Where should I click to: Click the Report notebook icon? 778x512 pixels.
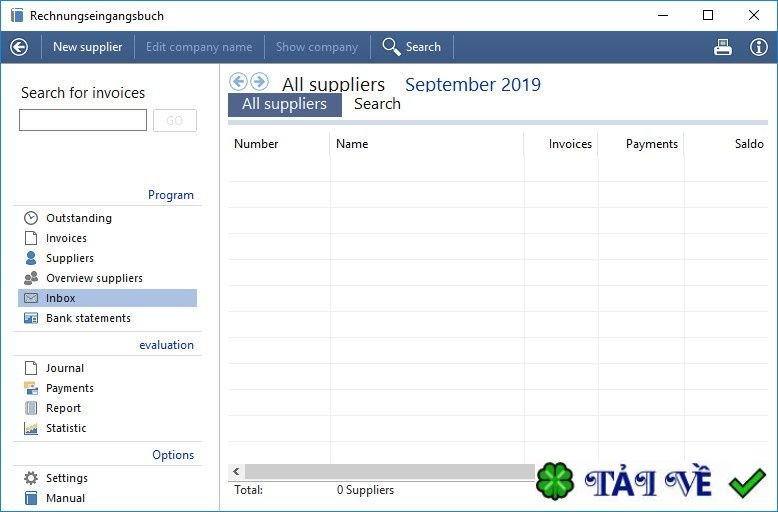click(31, 408)
